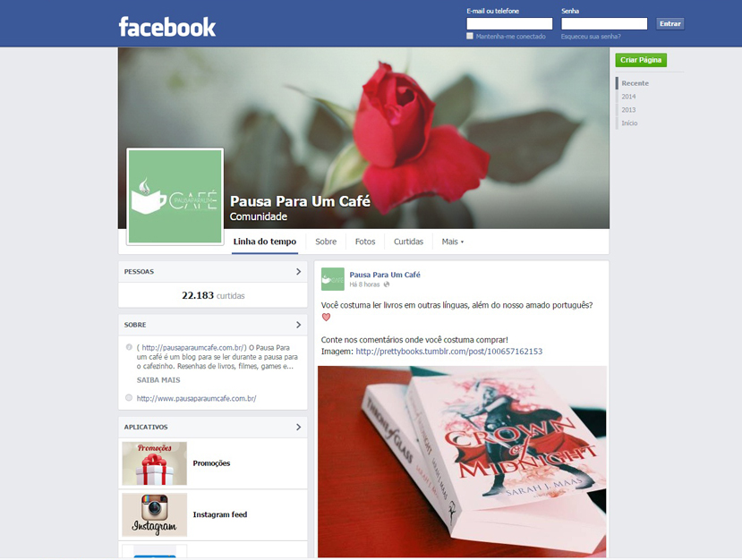Viewport: 742px width, 560px height.
Task: Switch to the Curtidas tab
Action: point(408,242)
